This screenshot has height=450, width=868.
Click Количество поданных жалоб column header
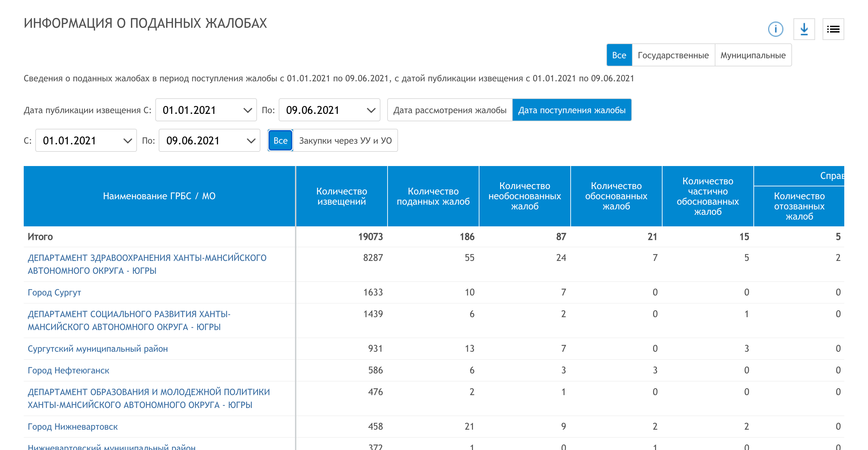(x=433, y=196)
